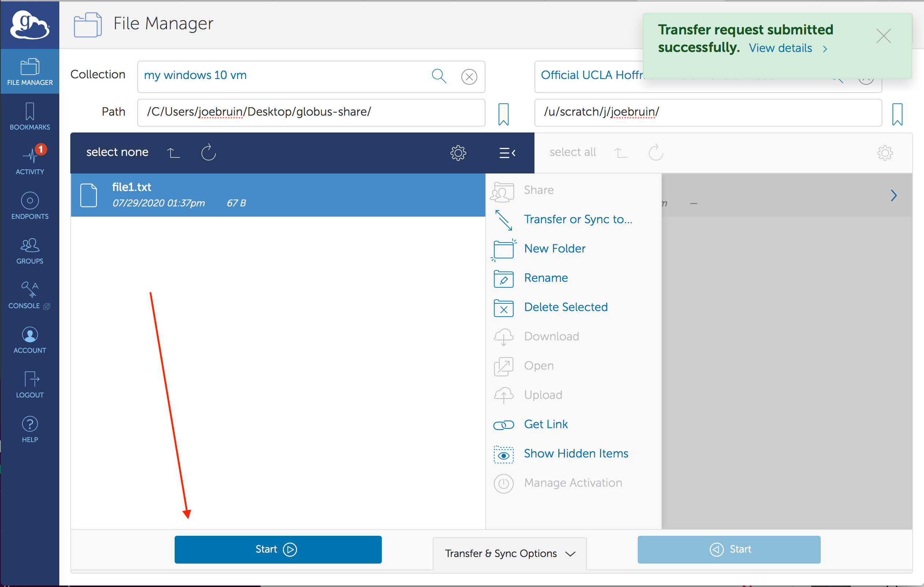Click the right pane Start button

pos(729,549)
